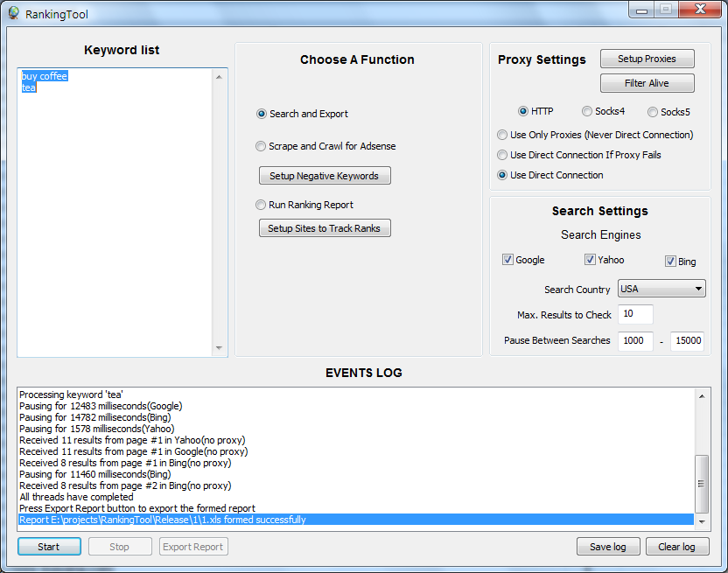This screenshot has height=573, width=728.
Task: Edit the minimum pause value 1000
Action: point(635,341)
